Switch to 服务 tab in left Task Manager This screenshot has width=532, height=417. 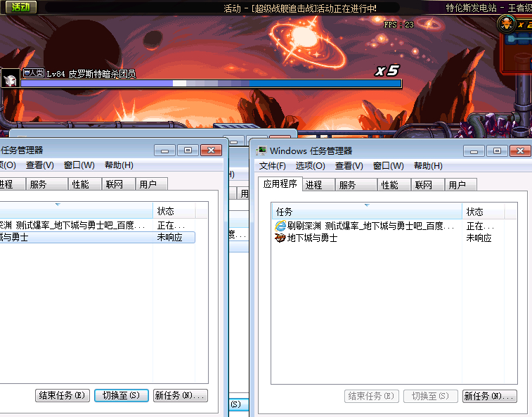coord(47,184)
